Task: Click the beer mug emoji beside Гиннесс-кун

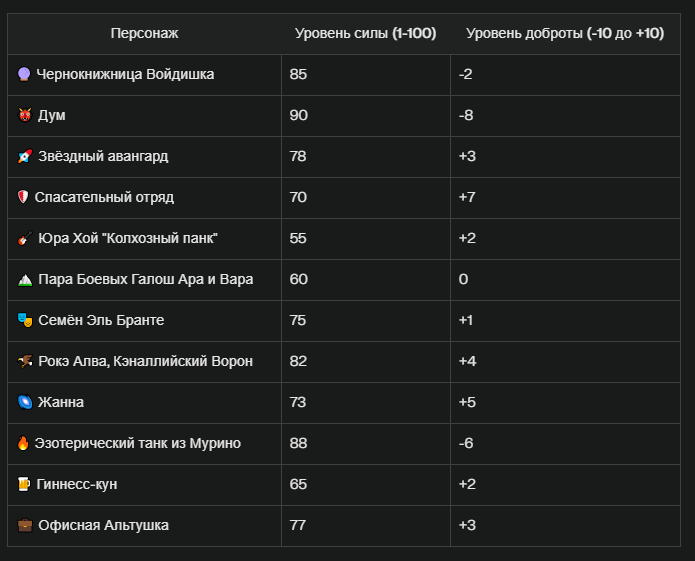Action: 24,484
